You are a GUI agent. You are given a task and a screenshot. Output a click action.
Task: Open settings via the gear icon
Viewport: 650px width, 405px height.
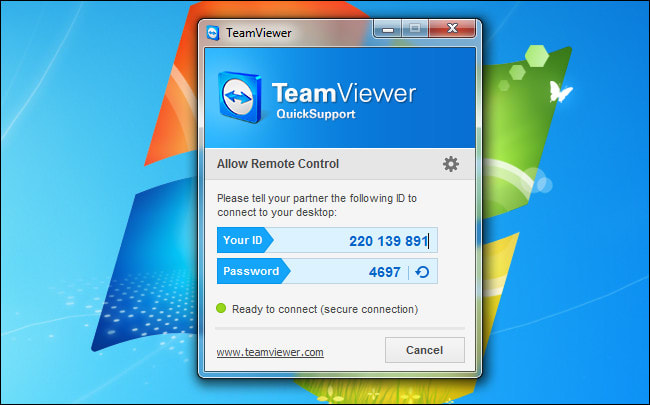[451, 164]
